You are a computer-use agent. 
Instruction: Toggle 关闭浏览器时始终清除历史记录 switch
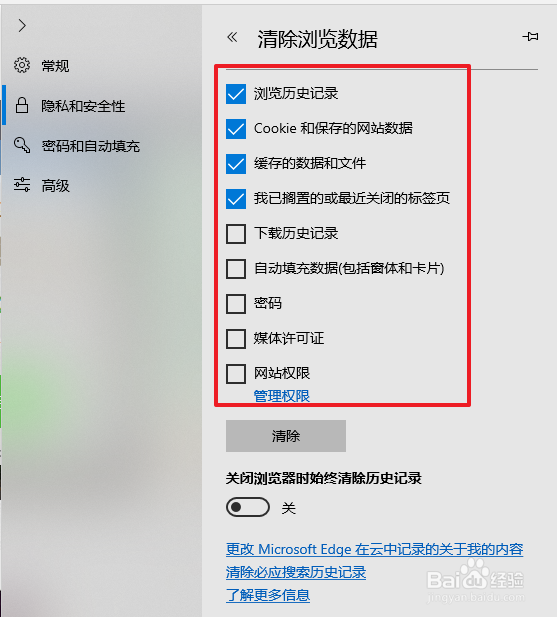[x=248, y=507]
